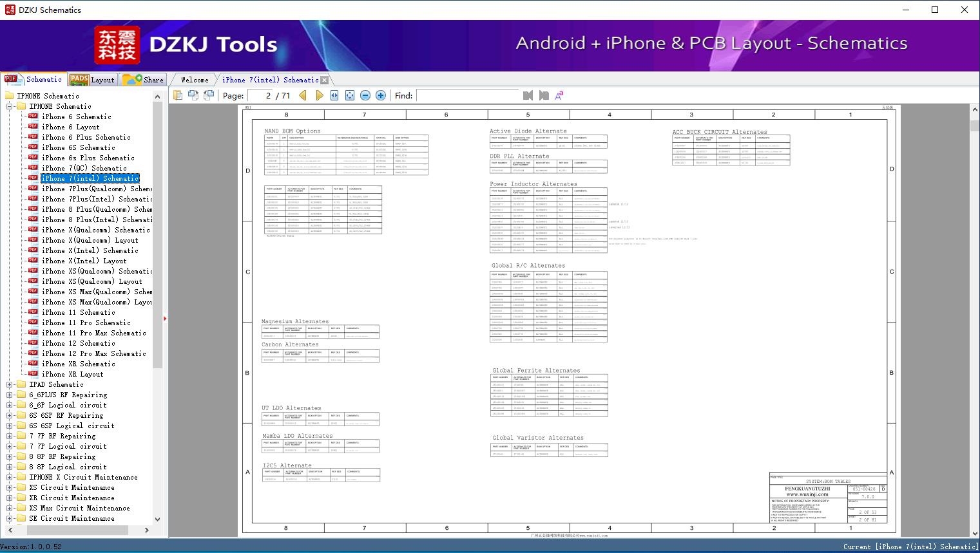Find previous search match

point(528,95)
